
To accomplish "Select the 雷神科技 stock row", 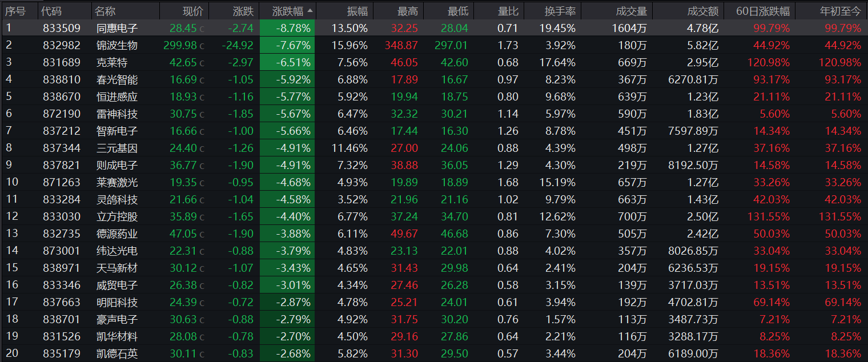I will [x=117, y=114].
